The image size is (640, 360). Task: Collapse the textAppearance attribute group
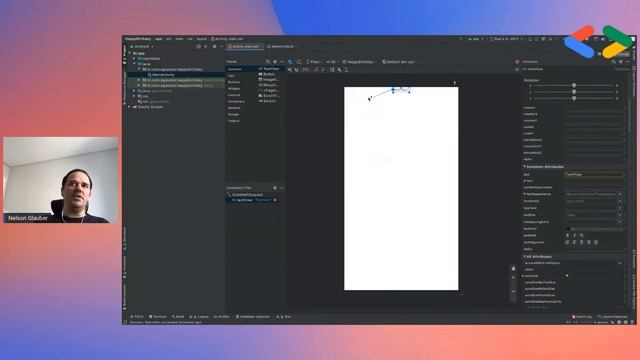[x=524, y=194]
